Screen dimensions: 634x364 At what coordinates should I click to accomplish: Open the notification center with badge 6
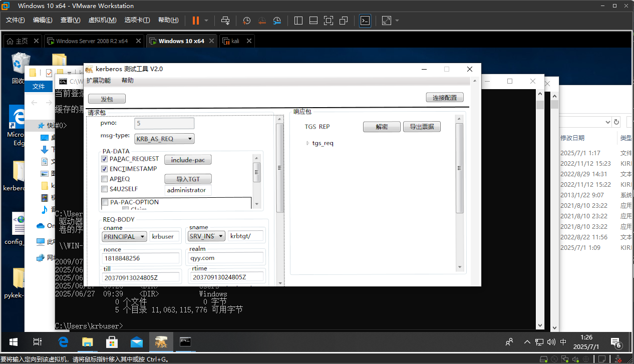coord(616,343)
